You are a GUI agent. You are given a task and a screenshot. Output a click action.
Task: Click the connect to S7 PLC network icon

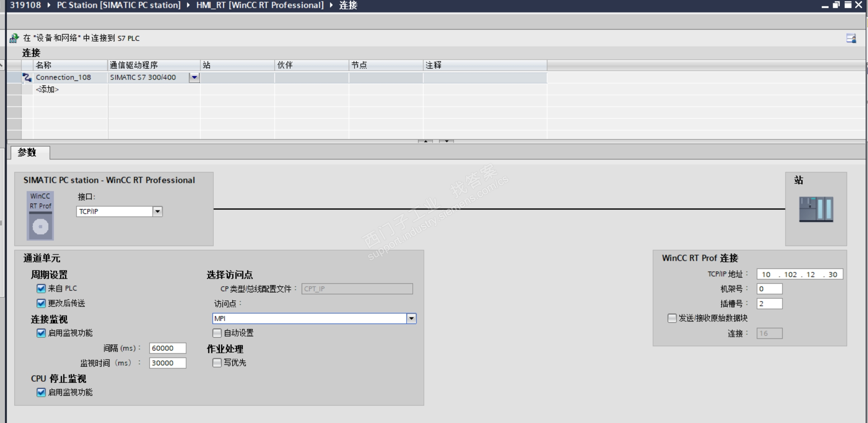pyautogui.click(x=14, y=38)
